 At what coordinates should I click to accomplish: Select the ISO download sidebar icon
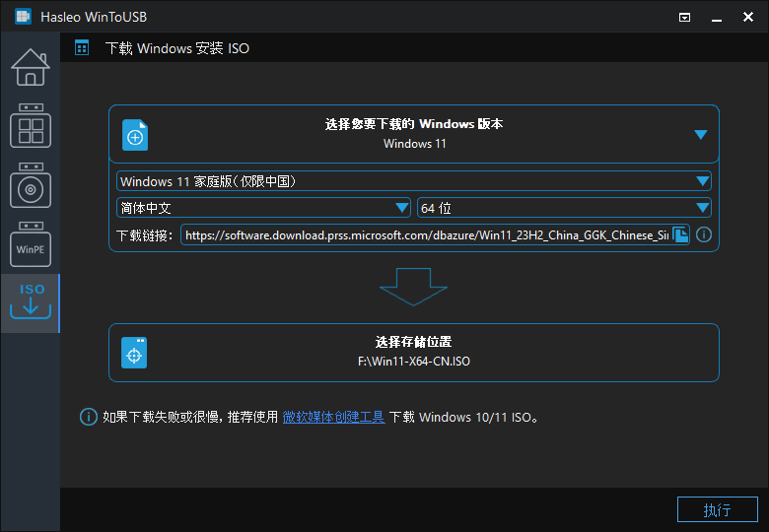pos(31,302)
